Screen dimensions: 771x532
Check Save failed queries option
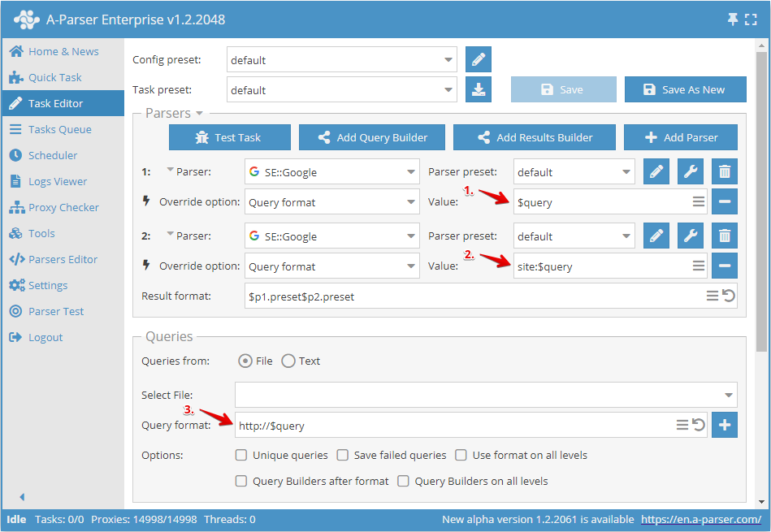pyautogui.click(x=343, y=456)
